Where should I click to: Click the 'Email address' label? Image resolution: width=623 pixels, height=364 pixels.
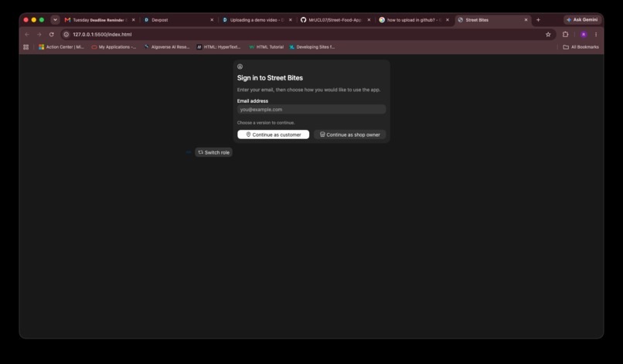pyautogui.click(x=253, y=101)
